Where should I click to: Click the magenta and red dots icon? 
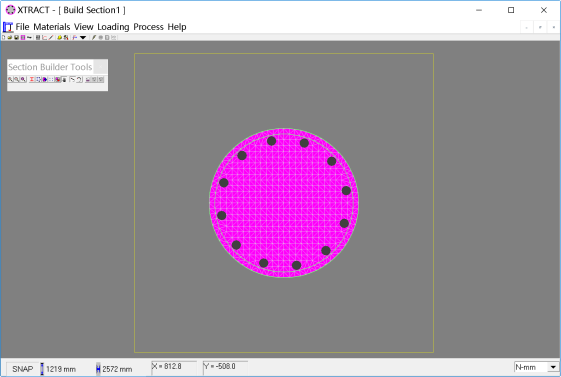58,79
